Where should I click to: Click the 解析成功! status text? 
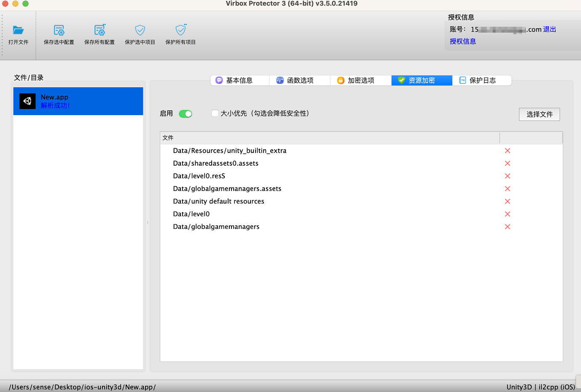[55, 106]
